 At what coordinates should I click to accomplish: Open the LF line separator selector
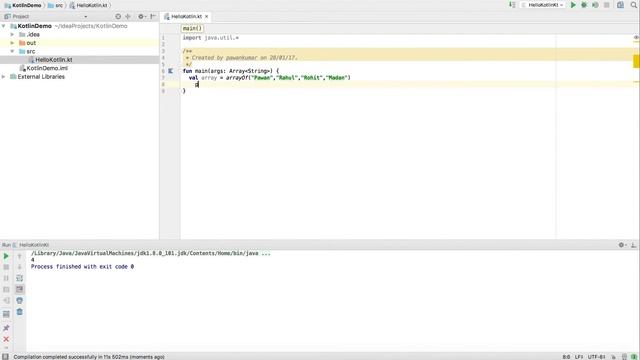[579, 357]
